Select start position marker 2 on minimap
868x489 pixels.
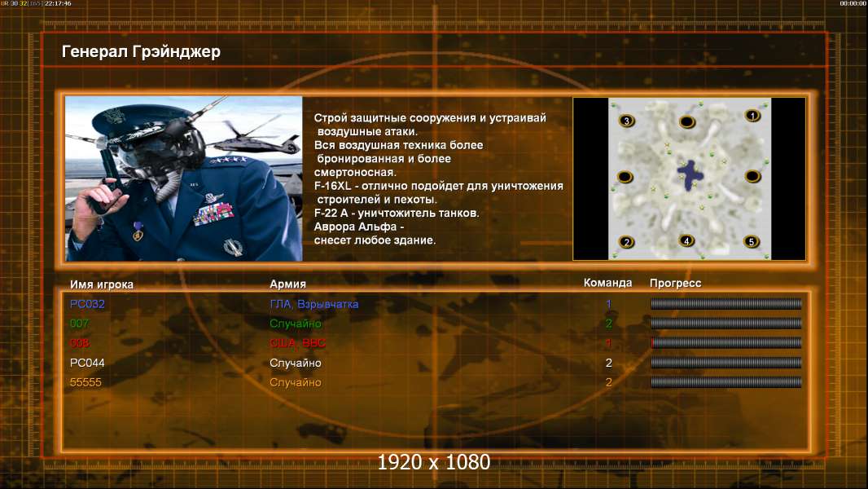coord(627,242)
